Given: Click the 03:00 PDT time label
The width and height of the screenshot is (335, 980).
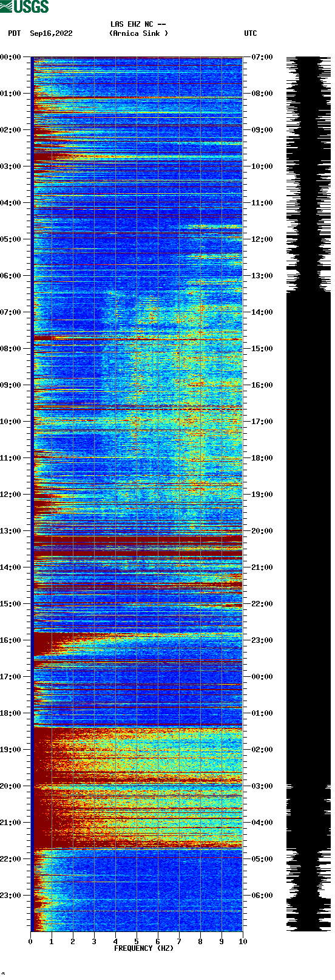Looking at the screenshot, I should pos(10,166).
